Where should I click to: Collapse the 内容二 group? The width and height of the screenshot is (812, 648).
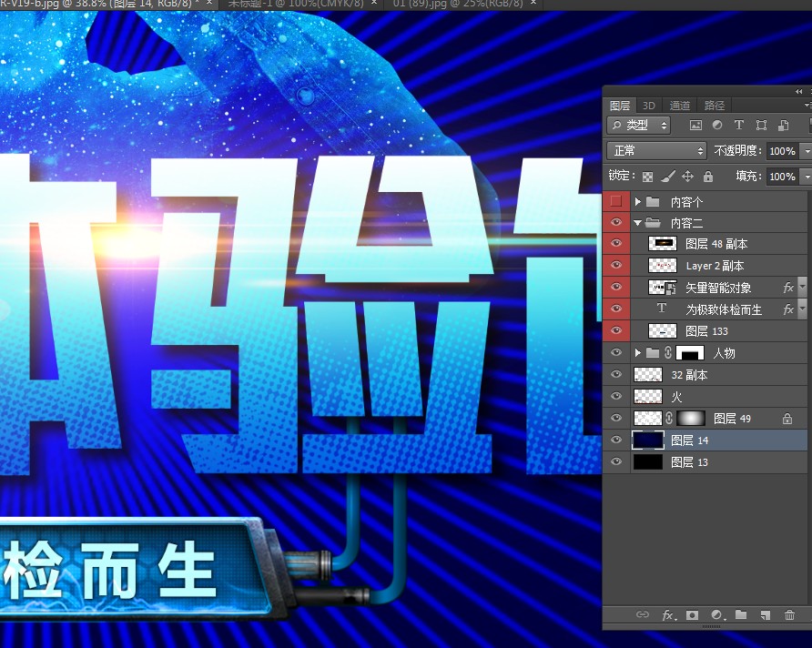[x=638, y=223]
